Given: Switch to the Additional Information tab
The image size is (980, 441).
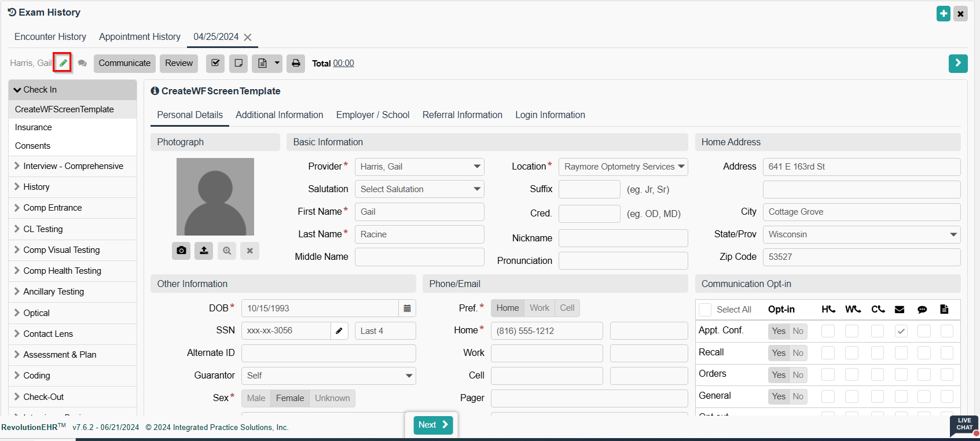Looking at the screenshot, I should (279, 115).
